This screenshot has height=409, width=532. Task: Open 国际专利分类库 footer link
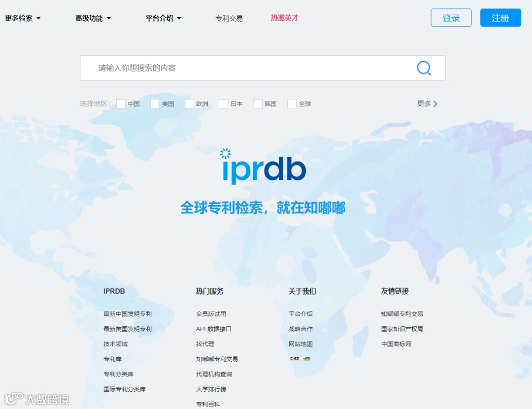click(125, 389)
